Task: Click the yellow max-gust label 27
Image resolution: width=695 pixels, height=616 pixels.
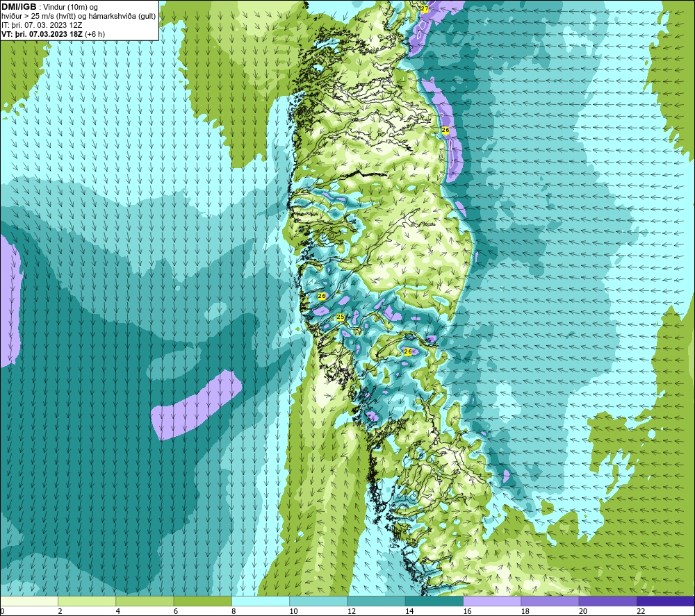Action: tap(425, 9)
